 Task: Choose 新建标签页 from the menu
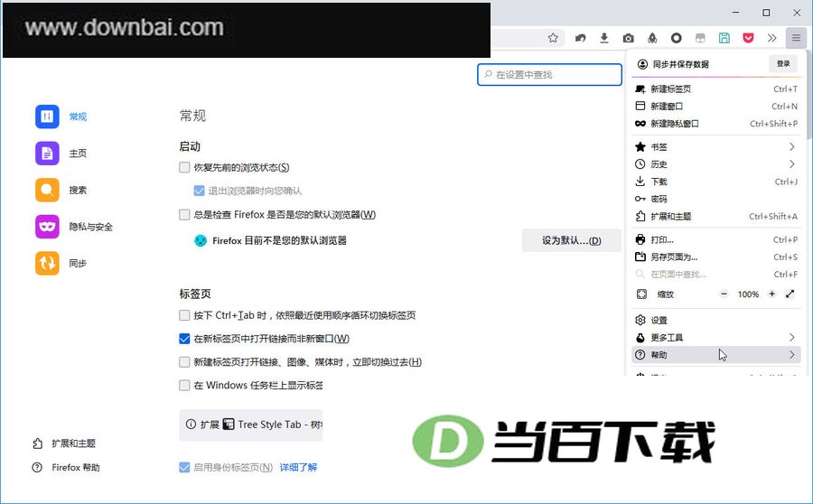[716, 89]
